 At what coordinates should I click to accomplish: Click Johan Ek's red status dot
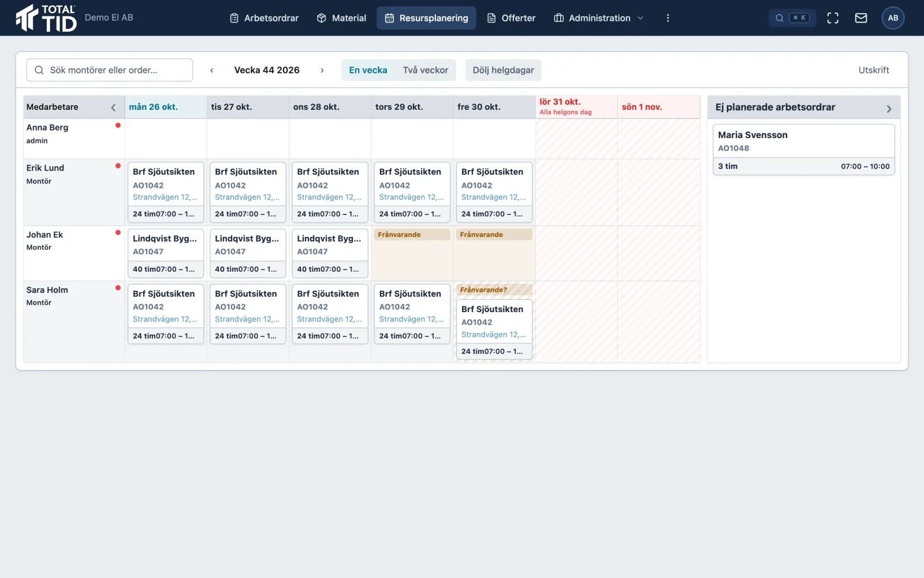[118, 233]
